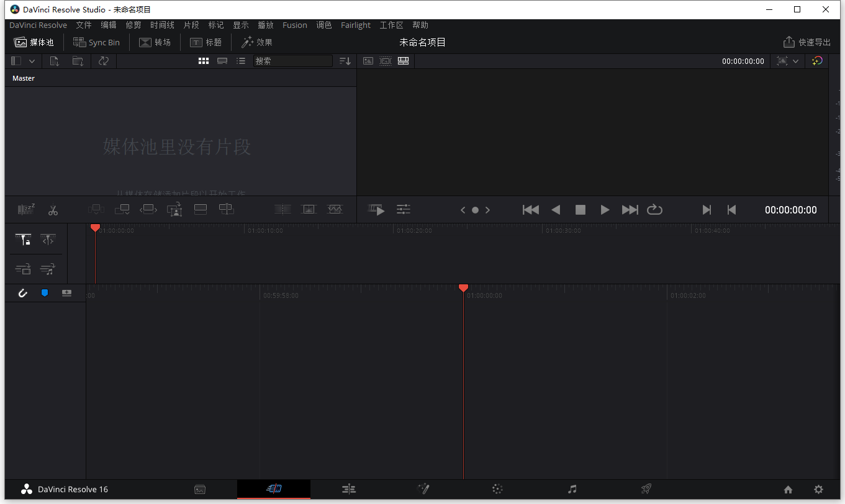Click the audio-only edit icon

click(x=48, y=269)
